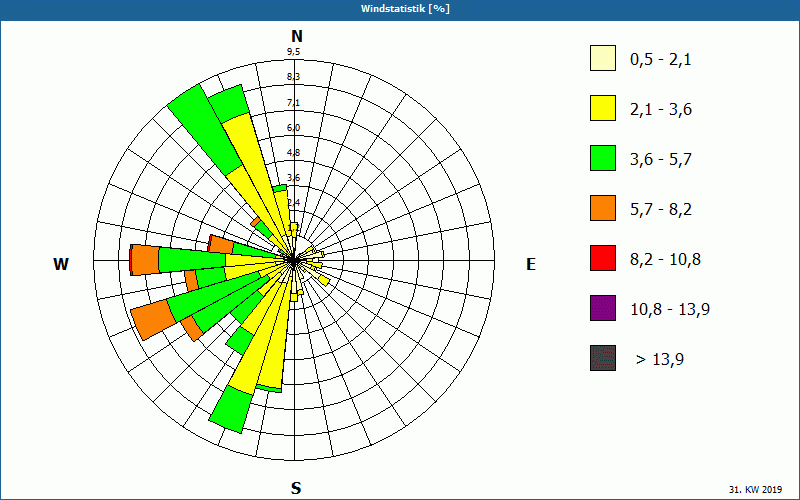Click the pale yellow 0,5 - 2,1 legend swatch

[603, 58]
